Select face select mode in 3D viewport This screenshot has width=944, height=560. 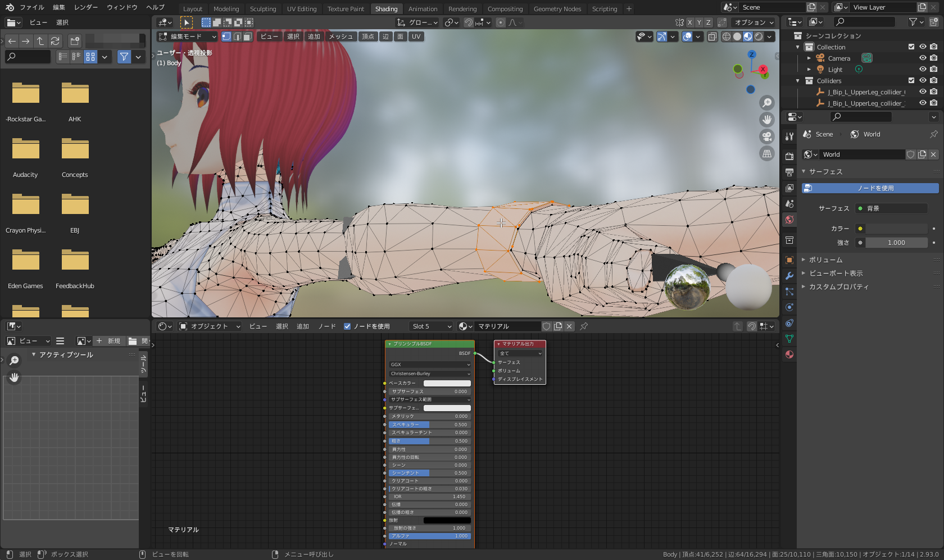point(248,37)
